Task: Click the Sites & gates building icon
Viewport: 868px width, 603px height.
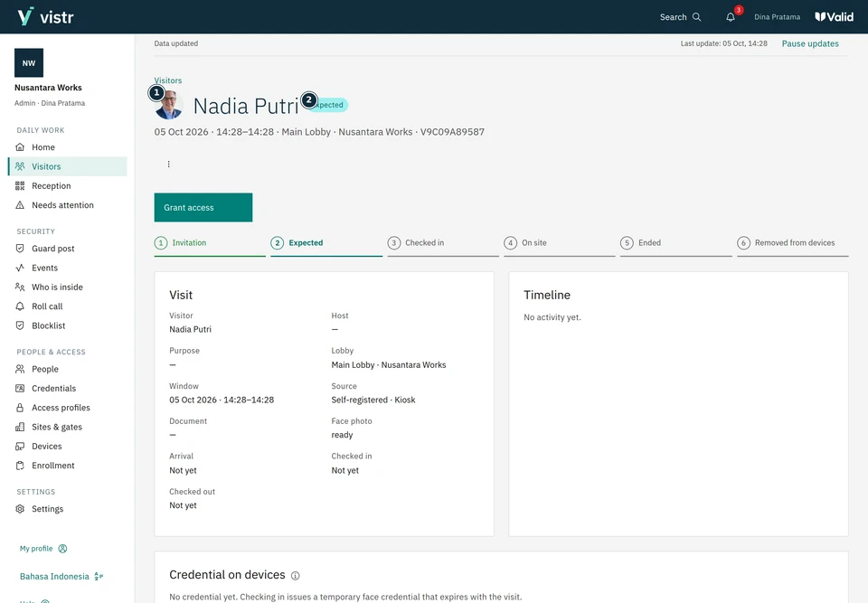Action: [x=20, y=428]
